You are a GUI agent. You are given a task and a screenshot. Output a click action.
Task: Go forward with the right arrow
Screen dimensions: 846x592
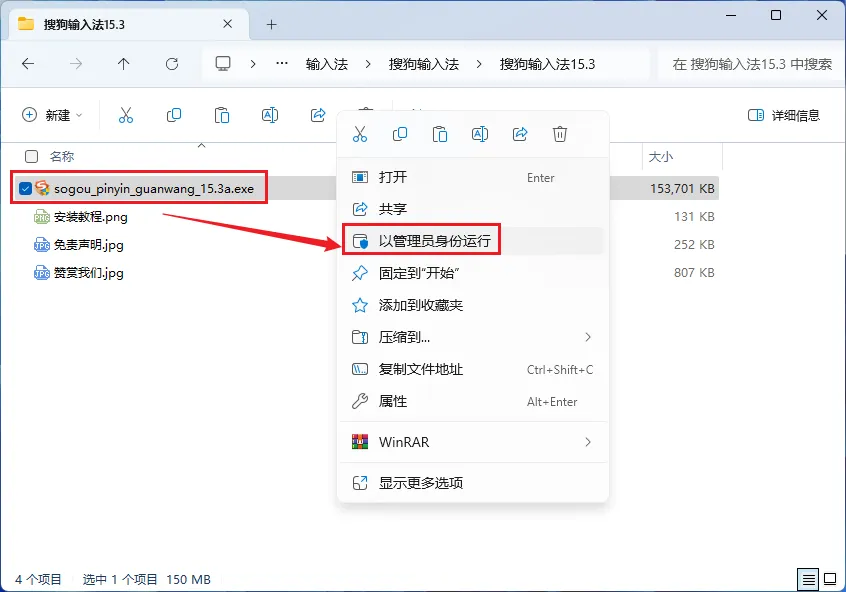pos(76,64)
